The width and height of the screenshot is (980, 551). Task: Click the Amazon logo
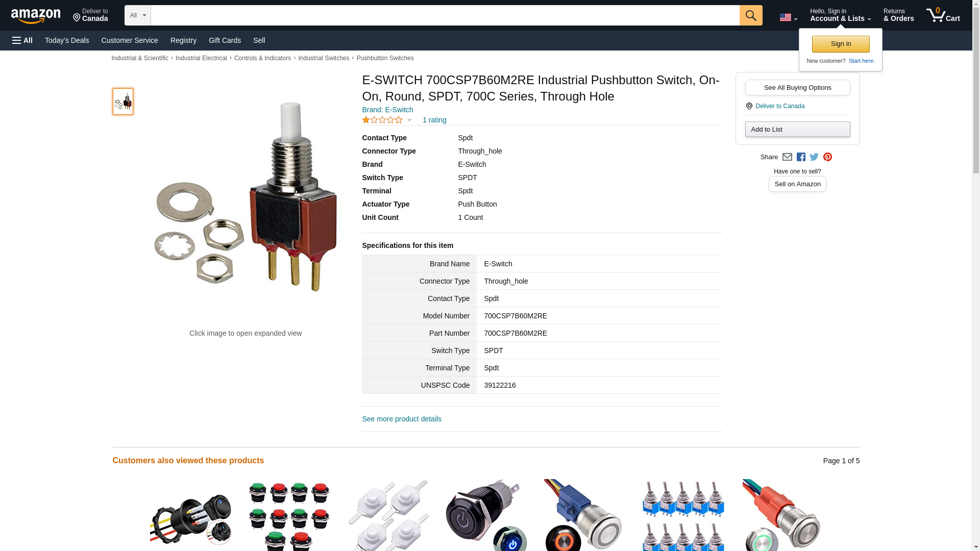pyautogui.click(x=36, y=16)
